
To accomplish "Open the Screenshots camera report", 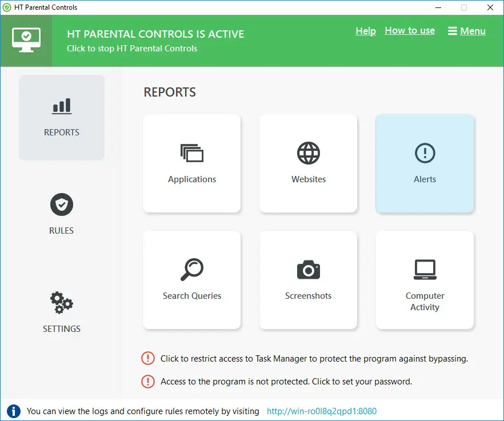I will tap(308, 280).
